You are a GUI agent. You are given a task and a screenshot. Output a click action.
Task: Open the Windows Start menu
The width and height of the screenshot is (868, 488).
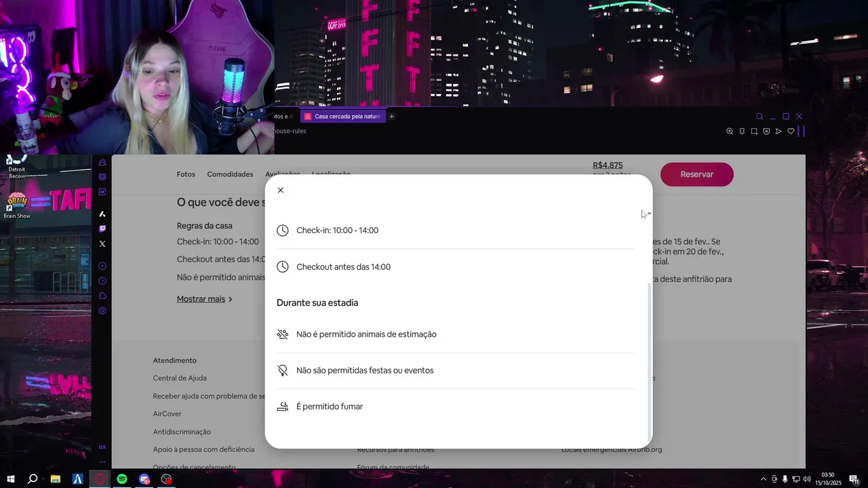11,479
